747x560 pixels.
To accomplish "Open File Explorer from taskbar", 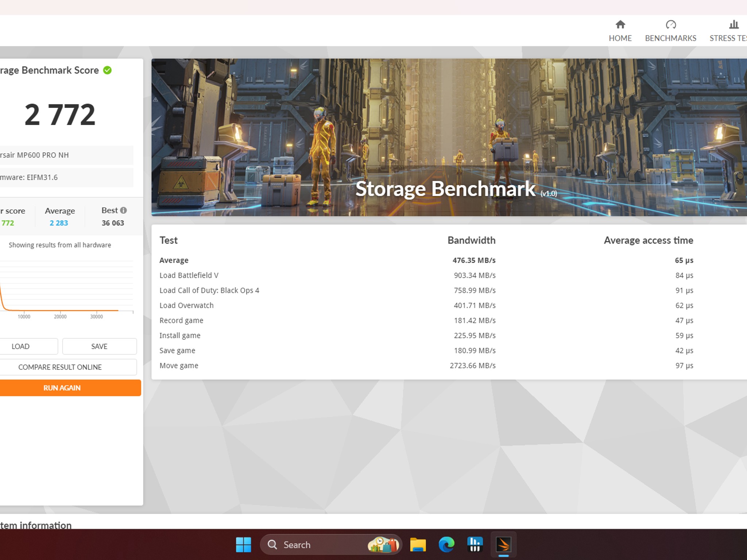I will click(x=418, y=545).
